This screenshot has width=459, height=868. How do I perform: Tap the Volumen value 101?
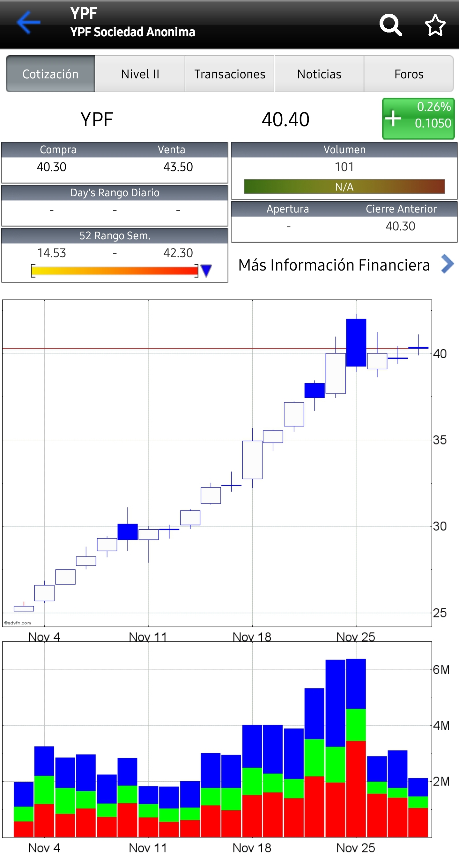pyautogui.click(x=344, y=167)
